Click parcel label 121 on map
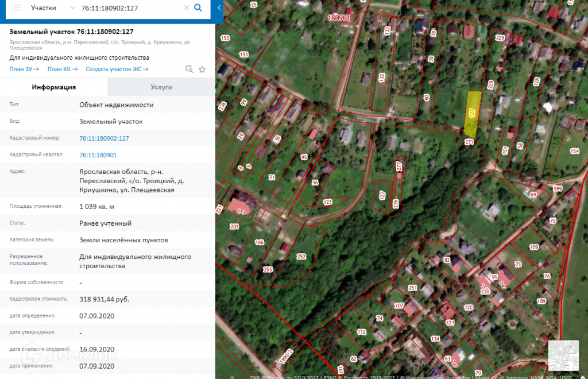 (450, 323)
